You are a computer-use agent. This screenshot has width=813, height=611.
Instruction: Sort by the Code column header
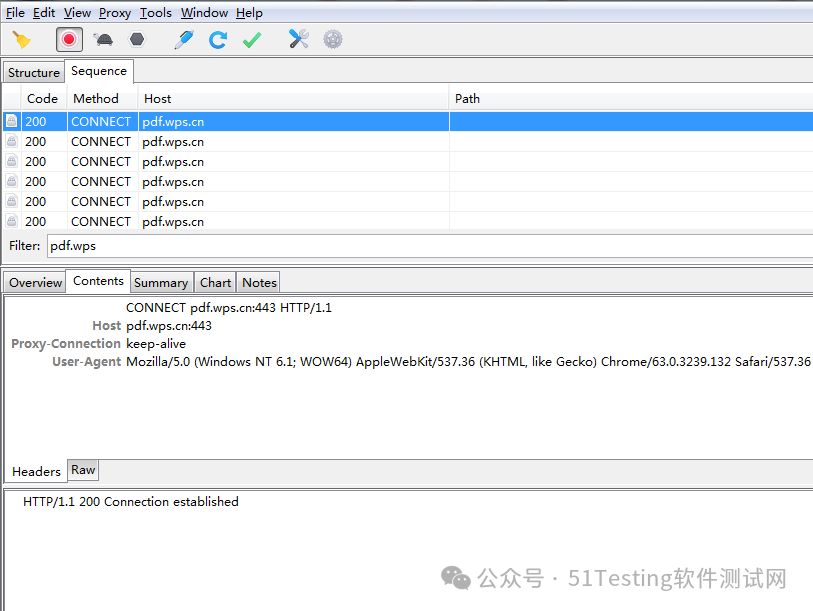point(43,99)
